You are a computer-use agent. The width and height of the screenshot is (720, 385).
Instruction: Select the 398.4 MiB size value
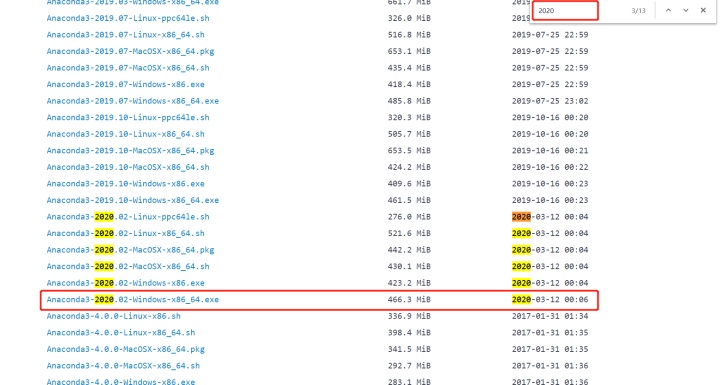click(409, 333)
